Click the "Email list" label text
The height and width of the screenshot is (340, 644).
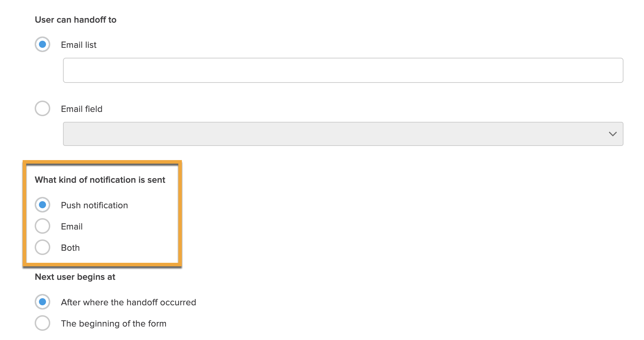point(79,45)
